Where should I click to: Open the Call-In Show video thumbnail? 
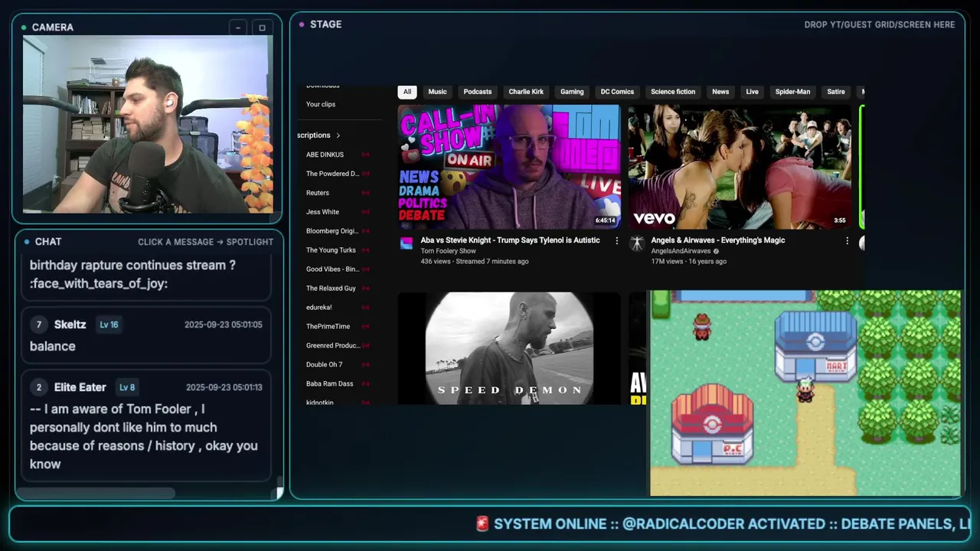pyautogui.click(x=509, y=167)
